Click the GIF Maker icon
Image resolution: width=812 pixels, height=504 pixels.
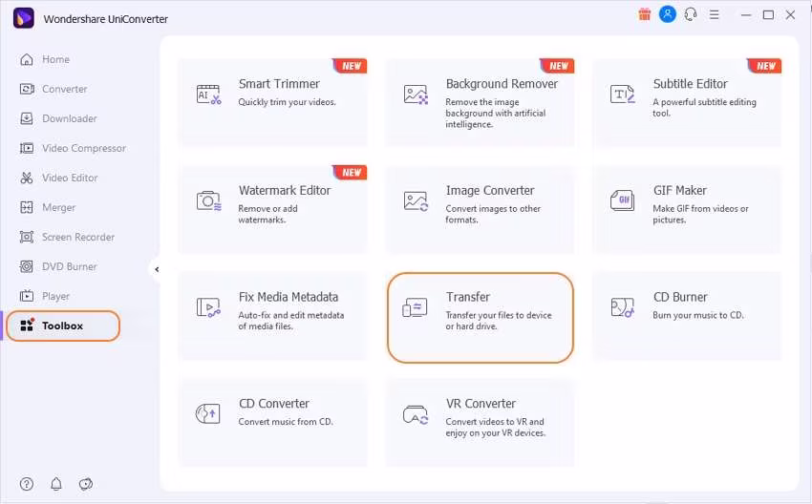(622, 200)
